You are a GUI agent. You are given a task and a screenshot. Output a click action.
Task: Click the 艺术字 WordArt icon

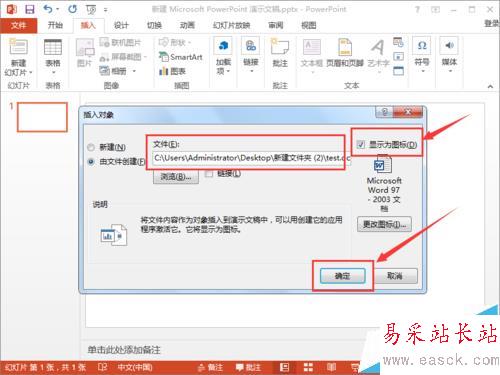click(378, 47)
